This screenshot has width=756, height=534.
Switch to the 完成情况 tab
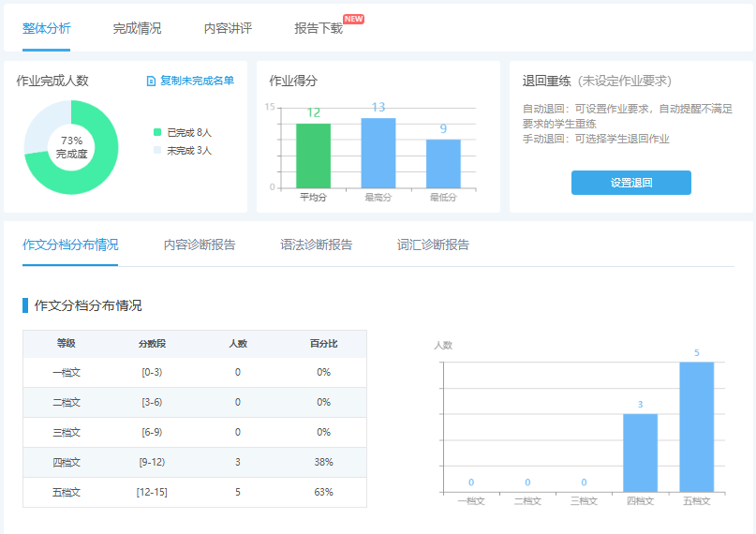(137, 28)
